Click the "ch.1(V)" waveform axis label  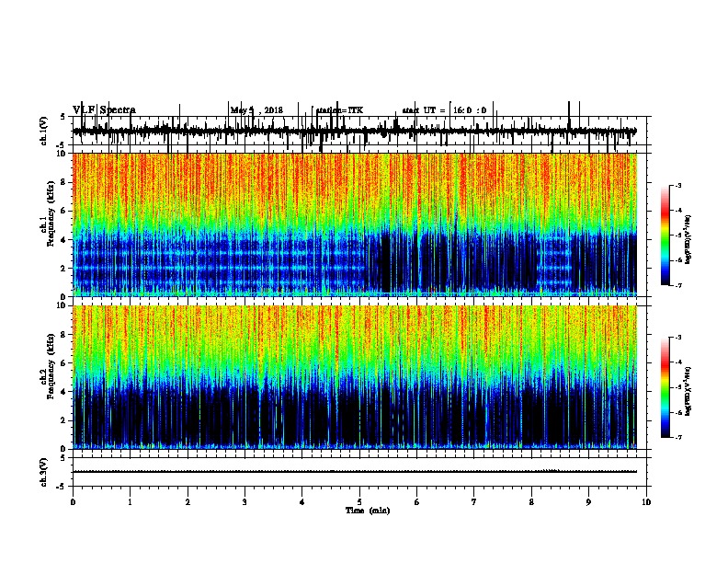[44, 131]
